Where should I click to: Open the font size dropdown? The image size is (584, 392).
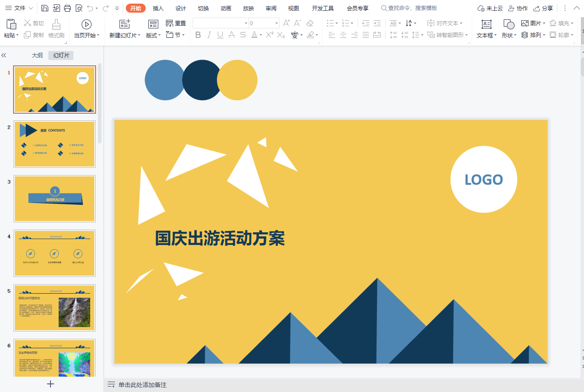pyautogui.click(x=276, y=23)
